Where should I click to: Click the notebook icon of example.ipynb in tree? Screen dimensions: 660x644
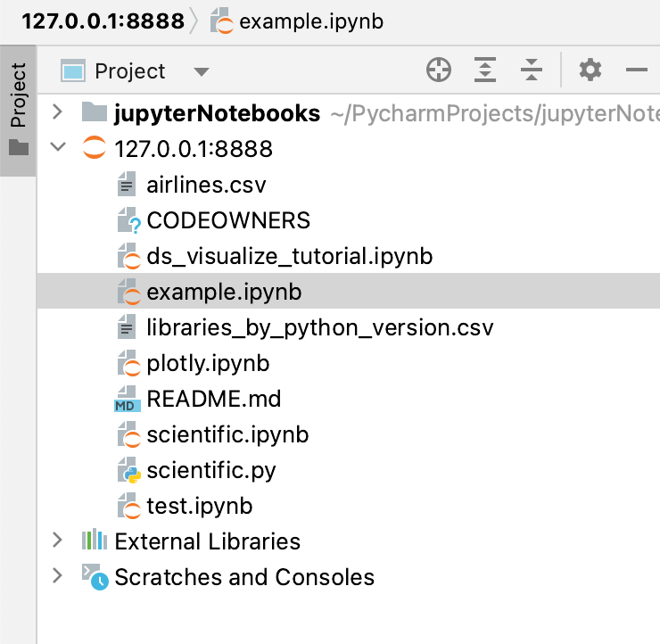pyautogui.click(x=128, y=292)
